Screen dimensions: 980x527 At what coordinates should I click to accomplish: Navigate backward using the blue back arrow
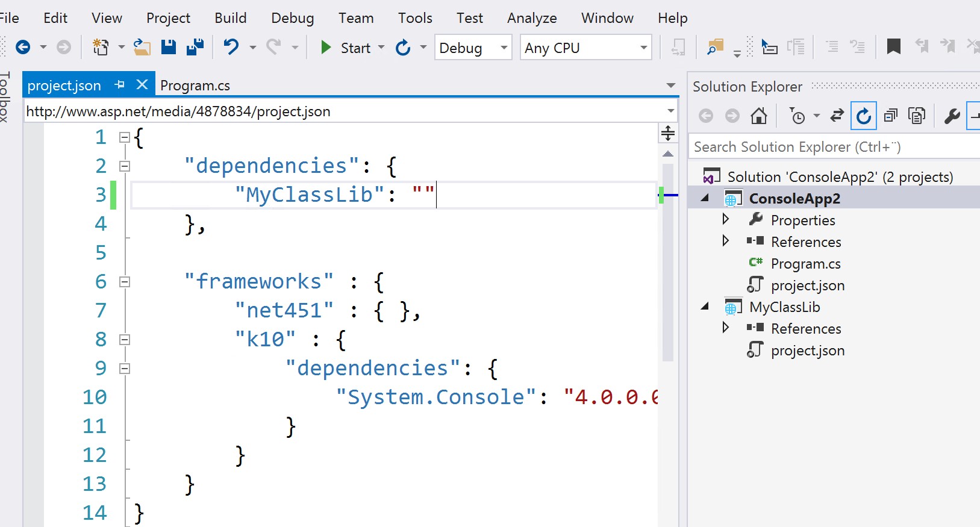click(23, 47)
